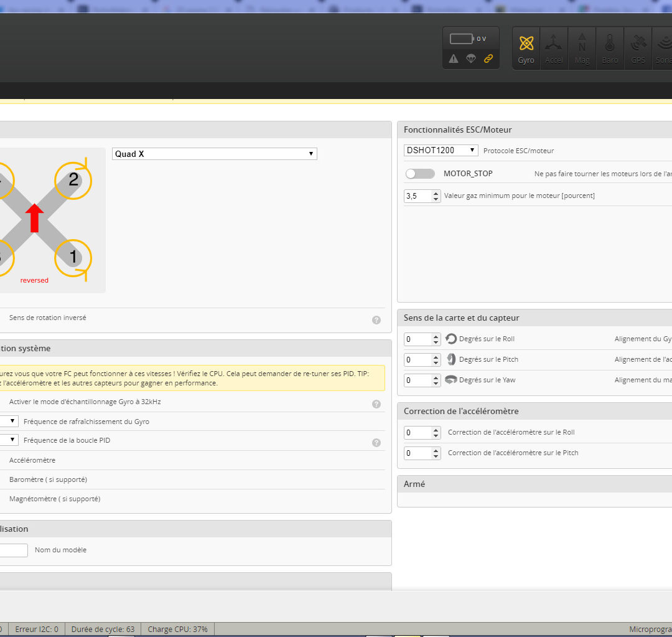Select the GPS sensor icon

tap(638, 48)
